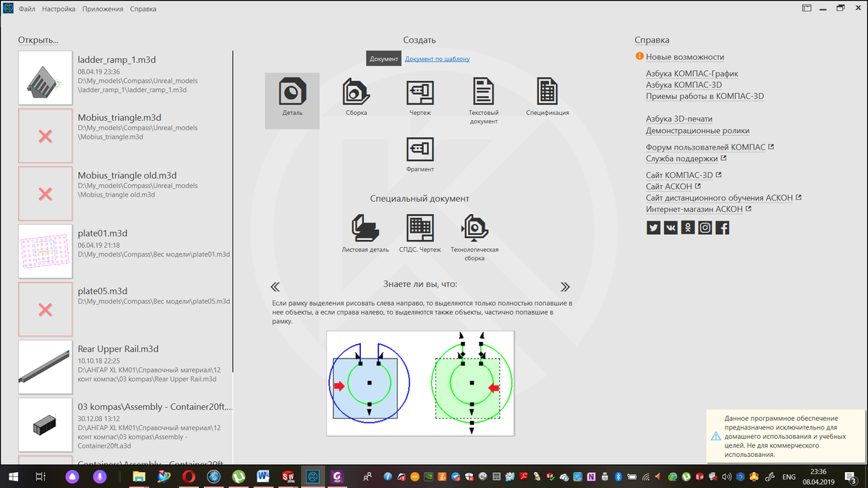Screen dimensions: 868x488
Task: Open File Explorer from the taskbar
Action: (138, 476)
